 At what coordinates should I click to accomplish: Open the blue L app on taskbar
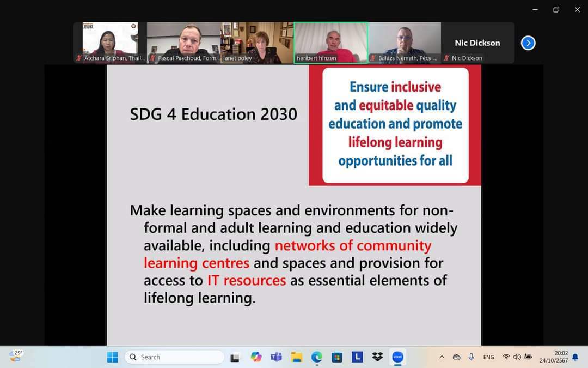tap(357, 357)
